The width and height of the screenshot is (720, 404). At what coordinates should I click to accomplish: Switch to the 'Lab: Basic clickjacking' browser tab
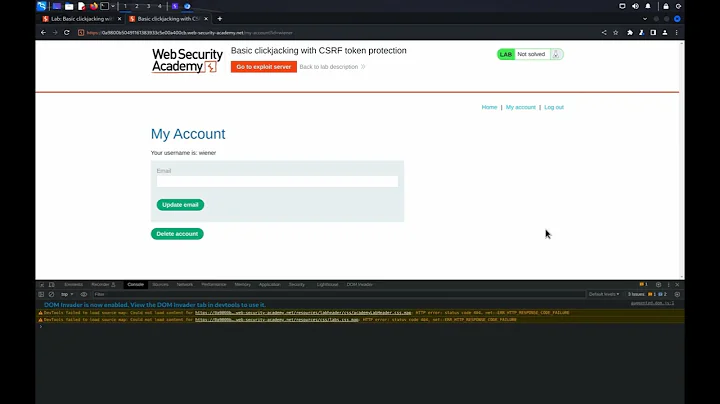tap(82, 19)
